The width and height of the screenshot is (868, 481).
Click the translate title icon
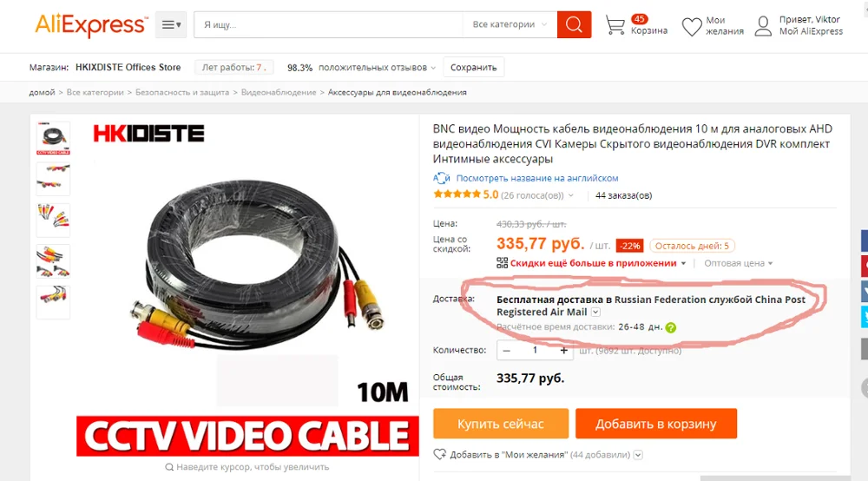click(441, 178)
